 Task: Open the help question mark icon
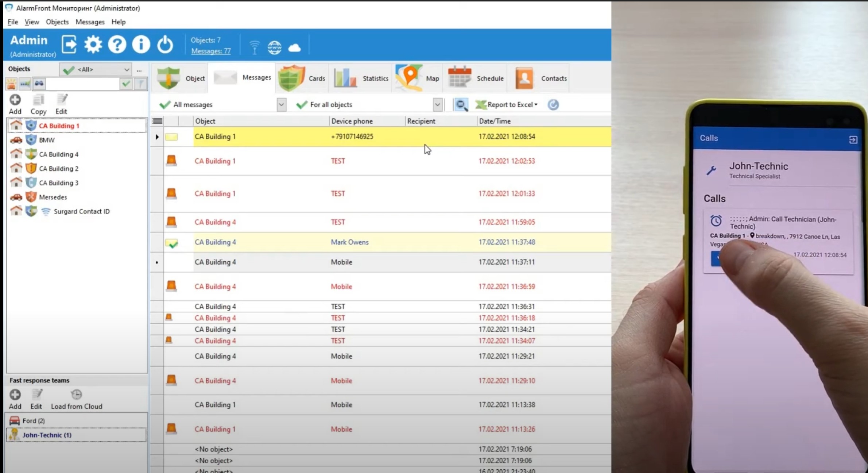(x=117, y=45)
